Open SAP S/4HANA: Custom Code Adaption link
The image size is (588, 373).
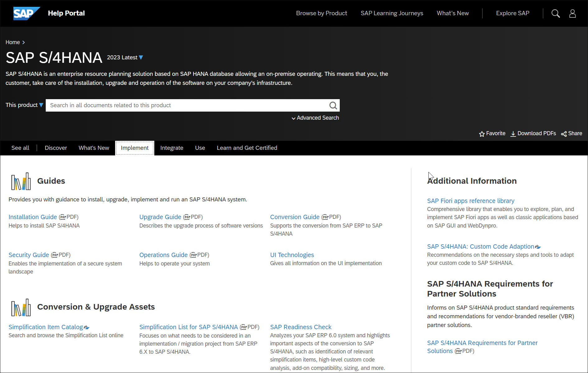pos(480,246)
